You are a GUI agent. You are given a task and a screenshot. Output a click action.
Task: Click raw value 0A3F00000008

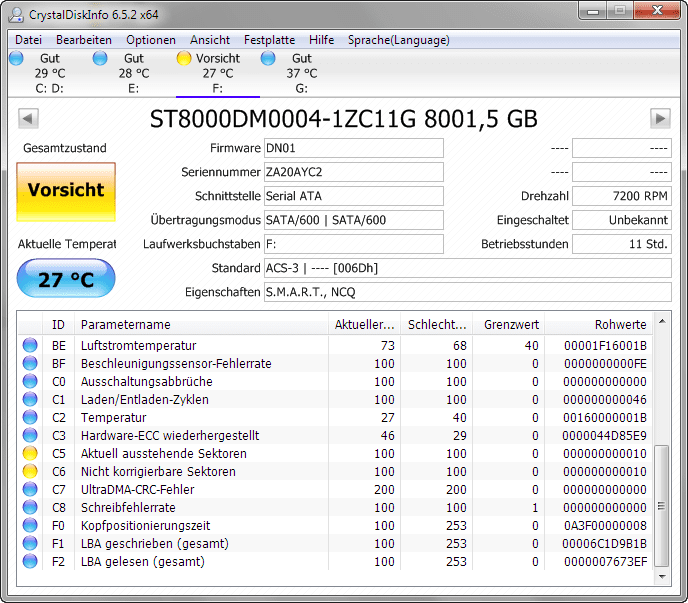[605, 525]
